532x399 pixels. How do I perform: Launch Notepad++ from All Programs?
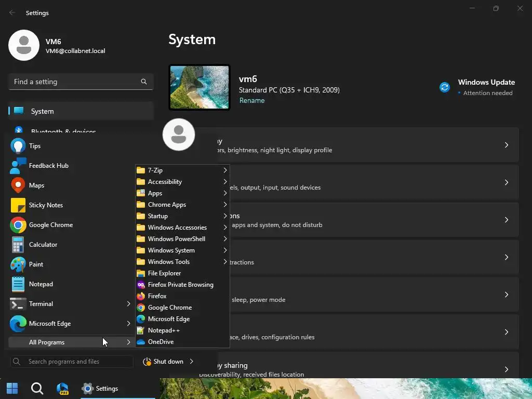182,330
